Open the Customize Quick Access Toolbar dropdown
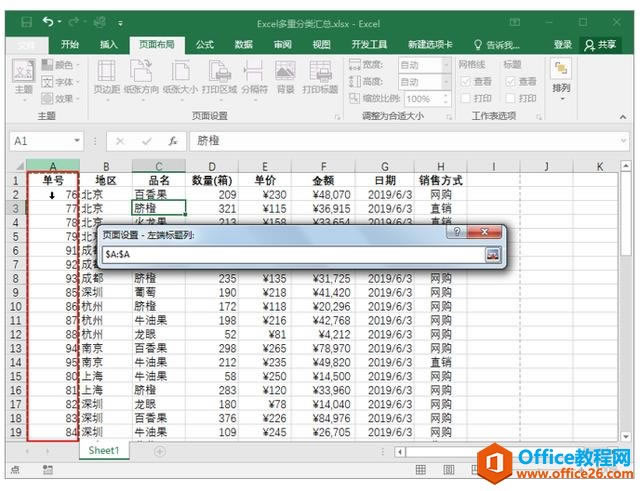 [120, 23]
